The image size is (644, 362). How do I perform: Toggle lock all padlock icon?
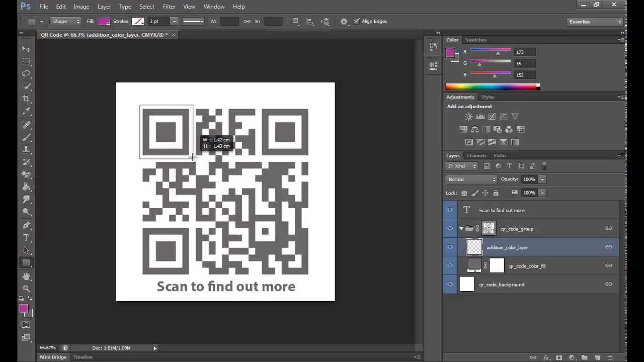coord(496,193)
